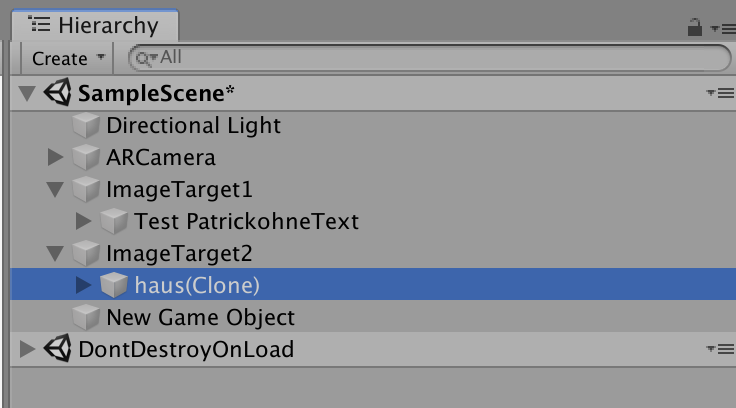Collapse the ImageTarget2 object
Image resolution: width=736 pixels, height=408 pixels.
55,254
